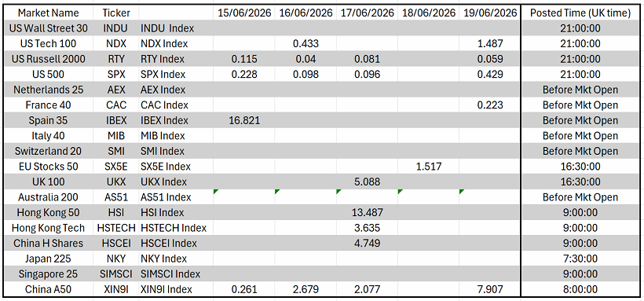Select XIN9I value 7.907
Viewport: 644px width, 301px height.
[x=490, y=289]
